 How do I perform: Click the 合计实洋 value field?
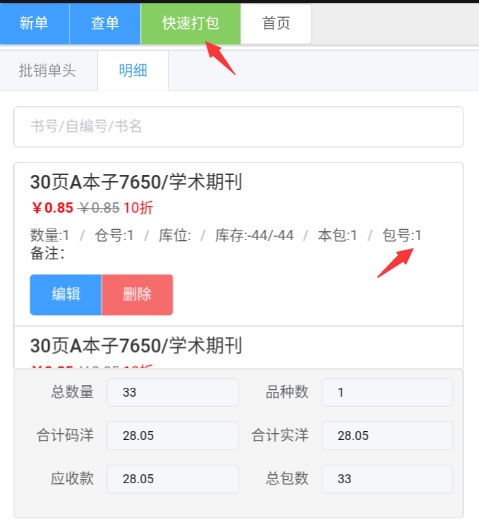pos(387,436)
